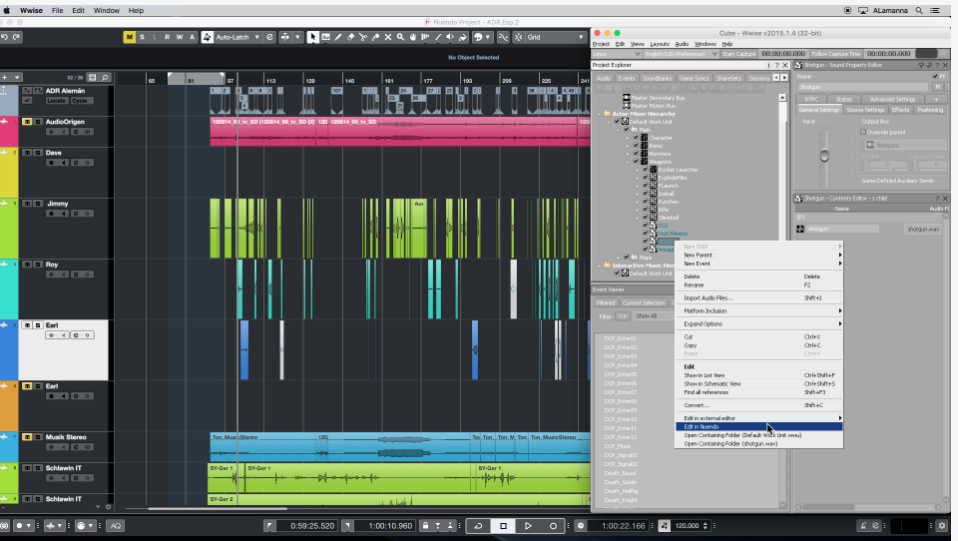Toggle global Solo S button in Nuendo toolbar
The height and width of the screenshot is (541, 958).
142,37
